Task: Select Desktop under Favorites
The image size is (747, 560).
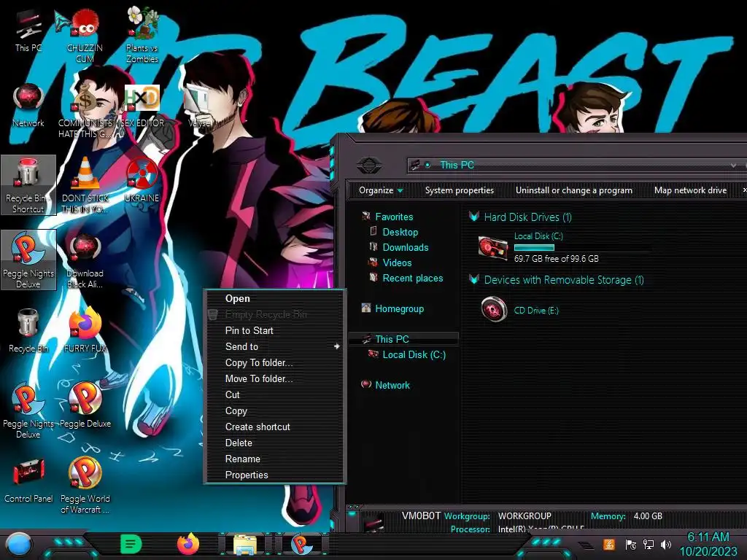Action: [x=400, y=232]
